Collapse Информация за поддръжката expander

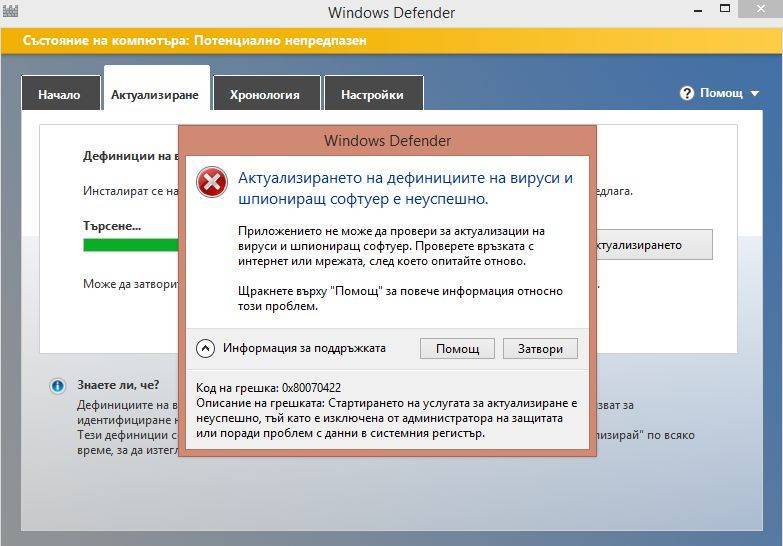coord(205,348)
